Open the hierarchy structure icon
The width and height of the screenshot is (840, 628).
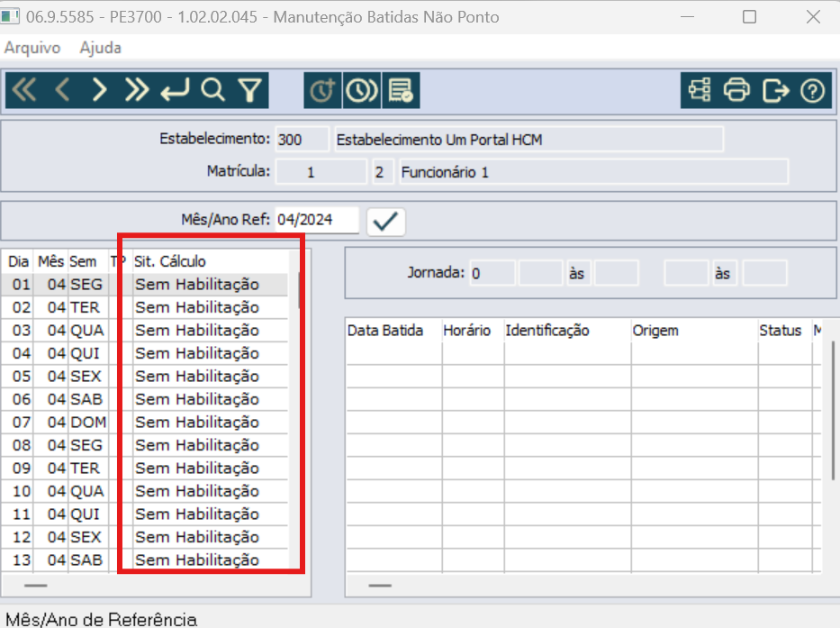700,90
